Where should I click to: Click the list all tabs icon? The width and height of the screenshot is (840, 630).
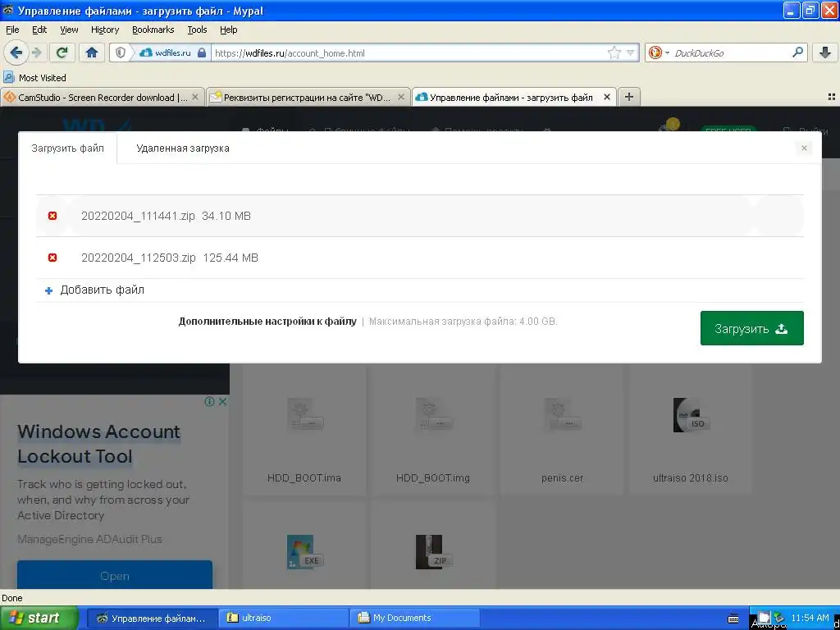(832, 97)
